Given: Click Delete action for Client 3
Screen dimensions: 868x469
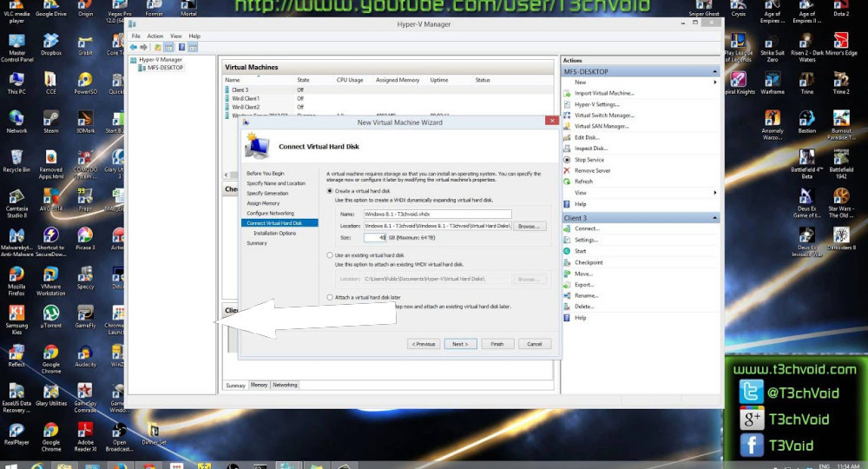Looking at the screenshot, I should pyautogui.click(x=584, y=307).
